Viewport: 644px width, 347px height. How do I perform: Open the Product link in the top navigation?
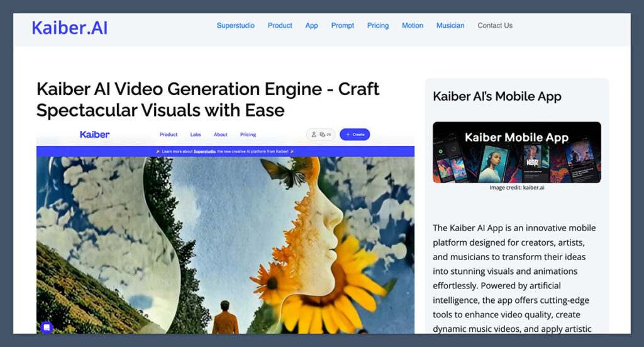click(x=280, y=25)
